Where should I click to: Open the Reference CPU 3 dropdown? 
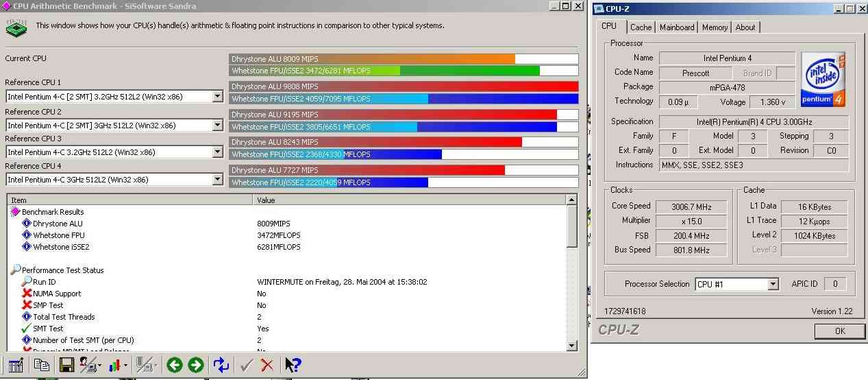tap(217, 152)
